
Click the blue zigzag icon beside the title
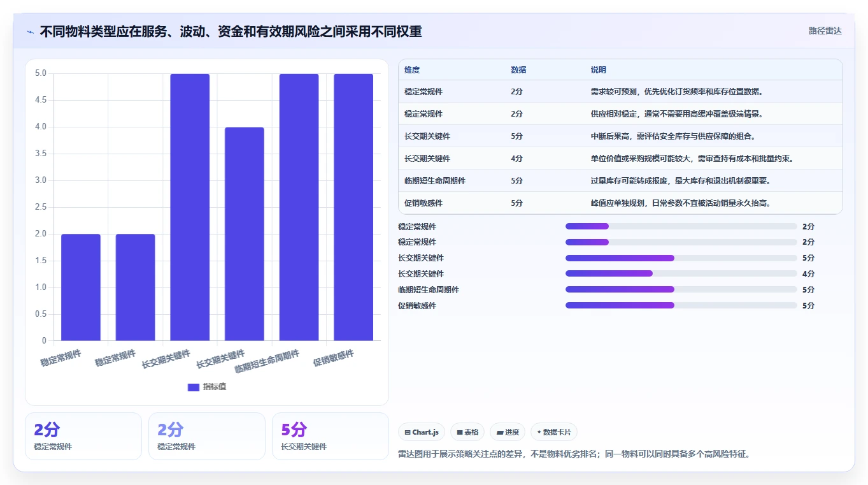[30, 32]
